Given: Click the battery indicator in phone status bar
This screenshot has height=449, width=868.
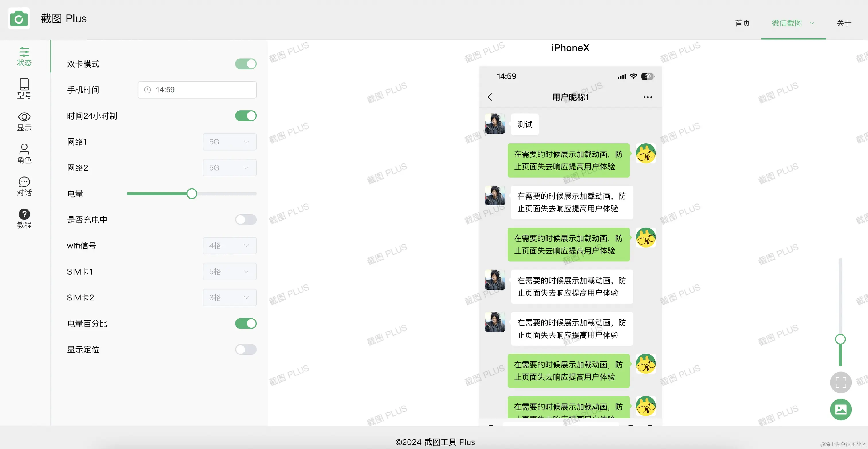Looking at the screenshot, I should click(x=648, y=76).
